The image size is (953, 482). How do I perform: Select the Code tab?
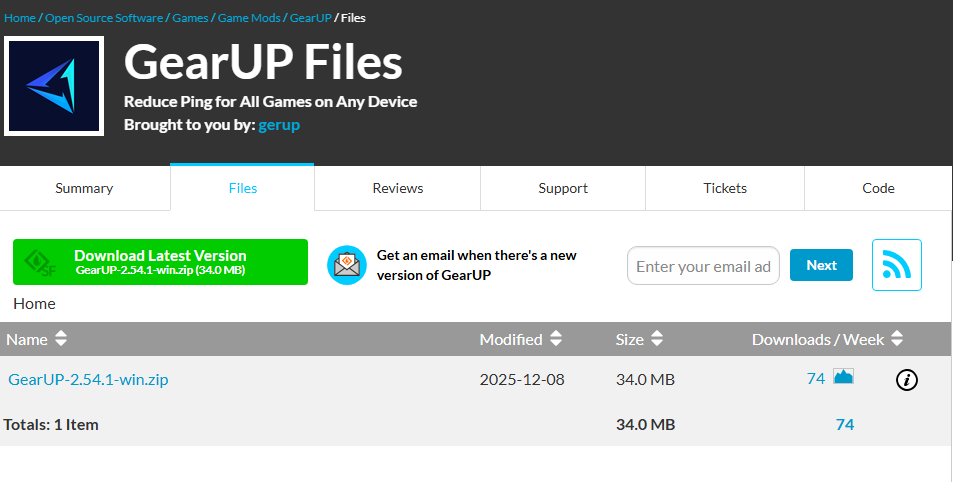click(x=878, y=188)
